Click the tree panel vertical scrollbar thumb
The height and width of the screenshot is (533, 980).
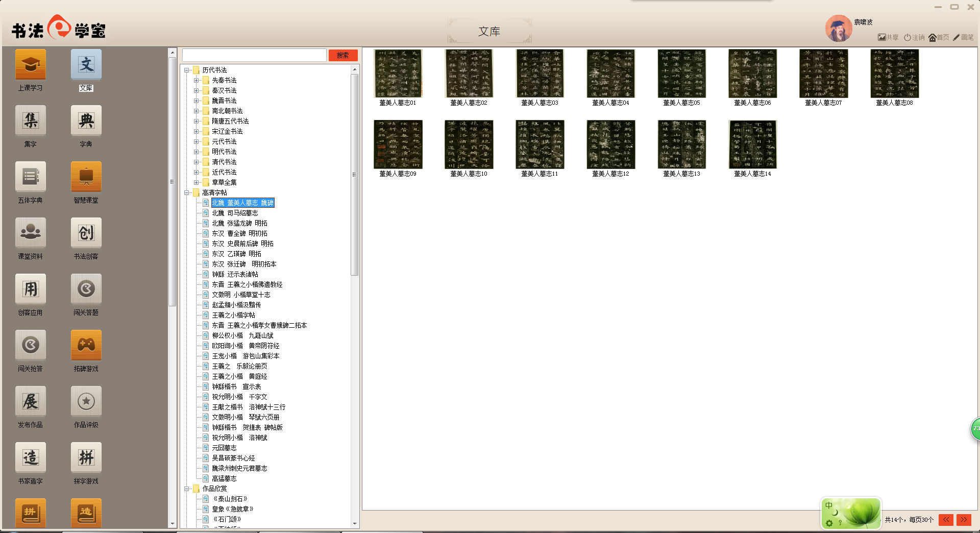(354, 175)
